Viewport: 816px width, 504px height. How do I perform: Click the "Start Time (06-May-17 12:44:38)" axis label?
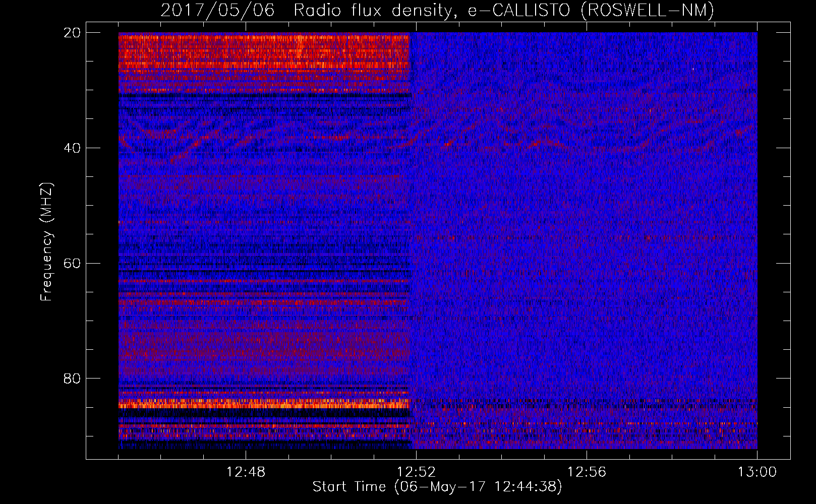pyautogui.click(x=437, y=487)
